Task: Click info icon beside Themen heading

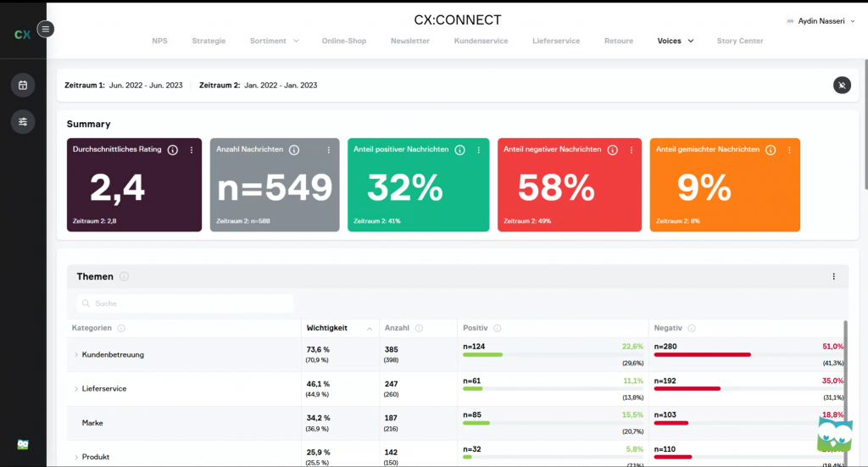Action: click(x=125, y=276)
